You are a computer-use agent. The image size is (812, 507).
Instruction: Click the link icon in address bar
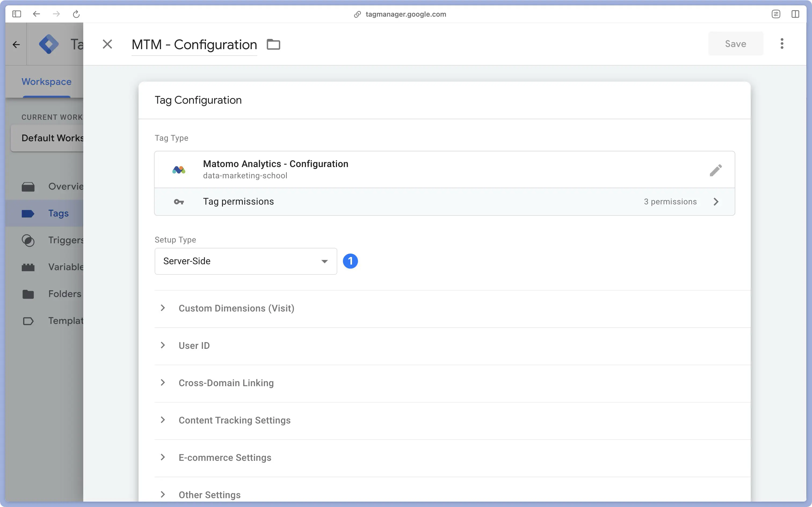point(357,14)
